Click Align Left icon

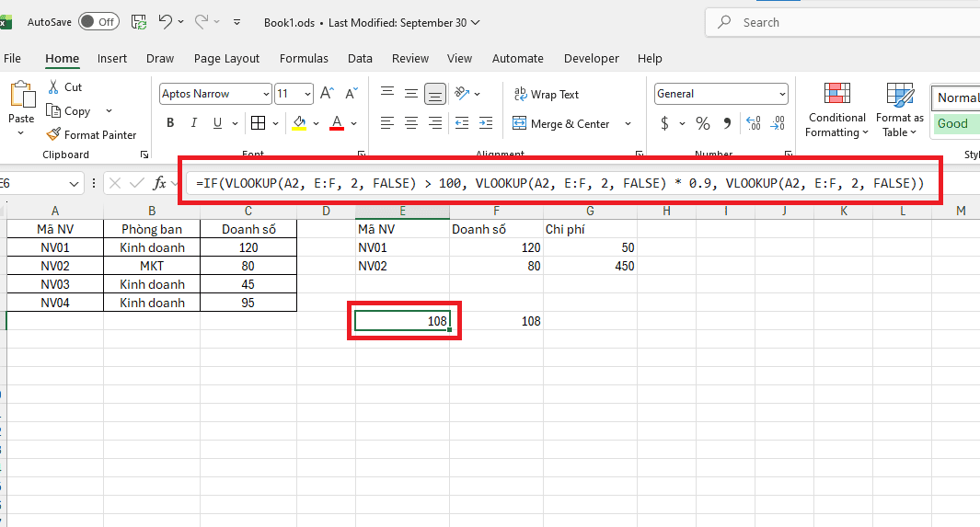point(387,123)
